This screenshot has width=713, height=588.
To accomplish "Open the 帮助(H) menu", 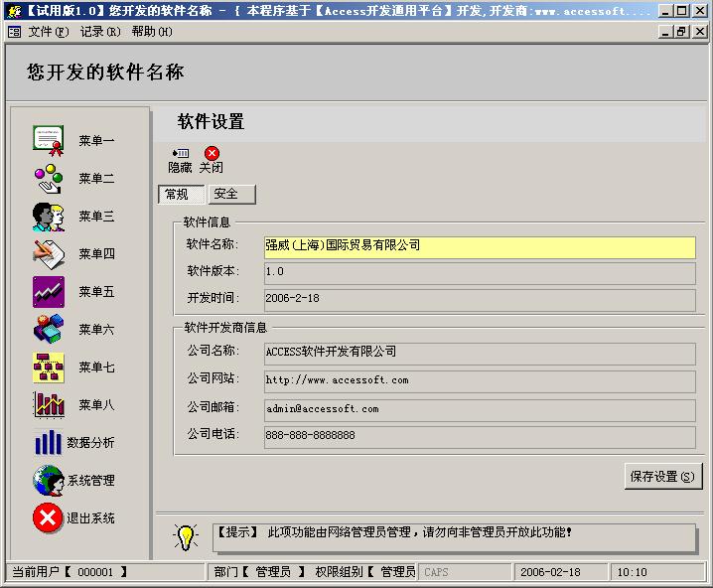I will (152, 32).
